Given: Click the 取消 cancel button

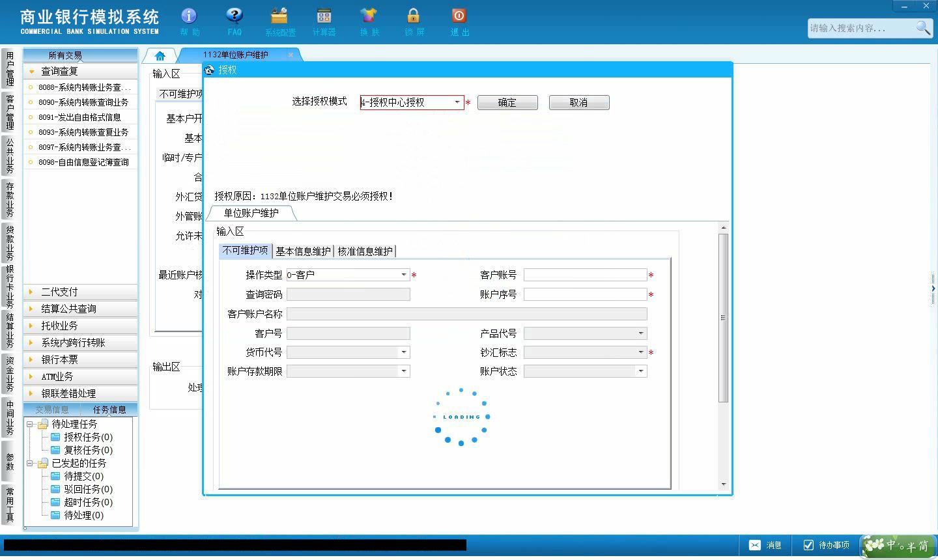Looking at the screenshot, I should tap(579, 102).
